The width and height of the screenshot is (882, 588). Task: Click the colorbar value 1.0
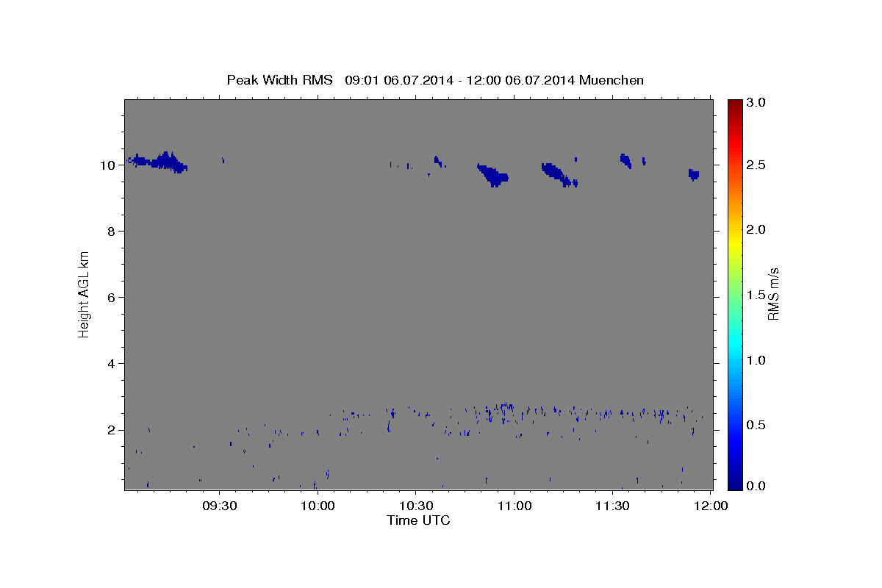(x=757, y=360)
